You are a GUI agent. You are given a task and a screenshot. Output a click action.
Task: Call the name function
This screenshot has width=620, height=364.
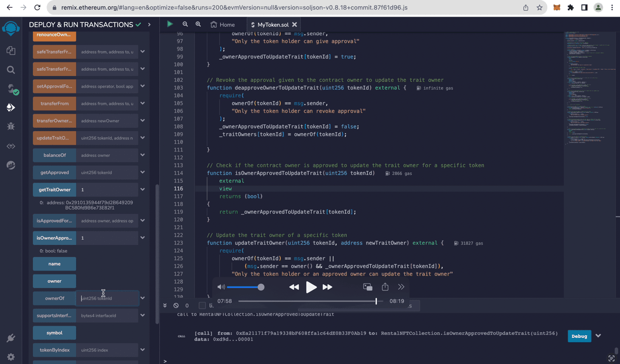pos(54,264)
